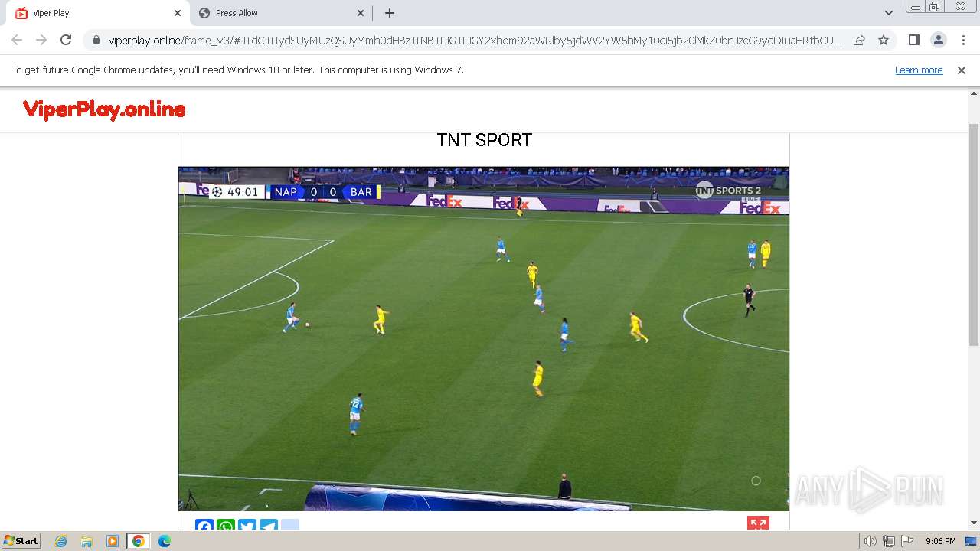Click the live match video player
The width and height of the screenshot is (980, 551).
tap(484, 338)
